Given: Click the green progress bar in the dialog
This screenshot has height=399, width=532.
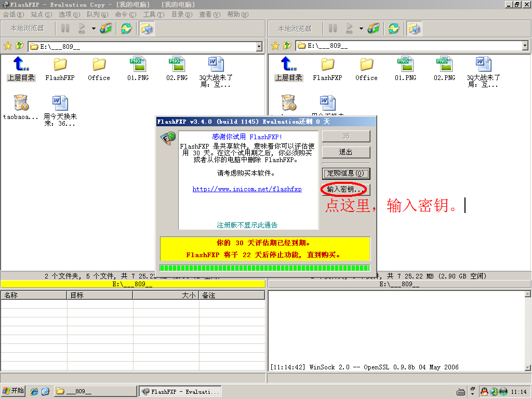Looking at the screenshot, I should [265, 268].
